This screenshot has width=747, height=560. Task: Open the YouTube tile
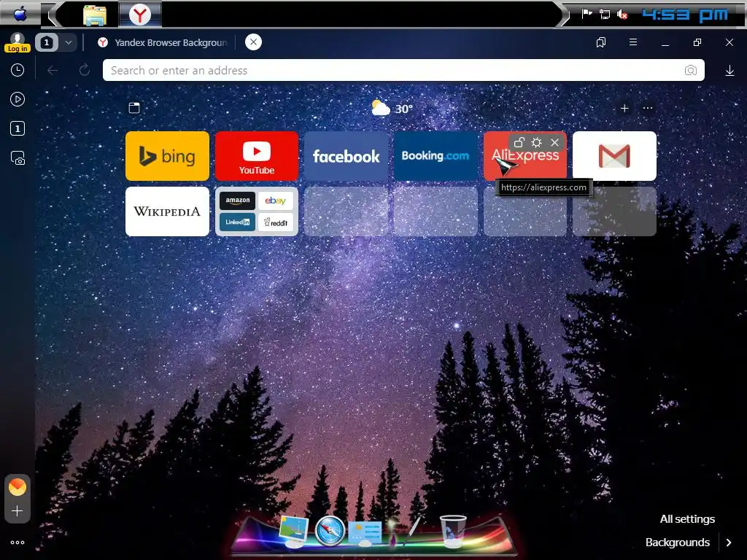pos(257,156)
